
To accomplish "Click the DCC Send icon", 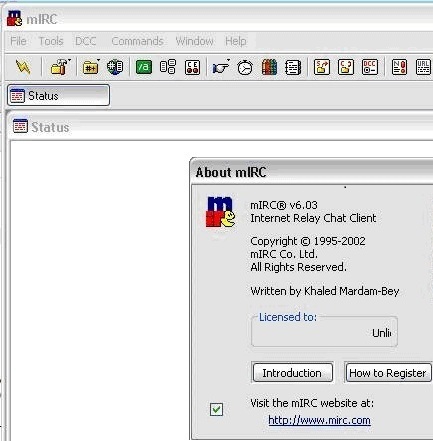I will pyautogui.click(x=322, y=67).
